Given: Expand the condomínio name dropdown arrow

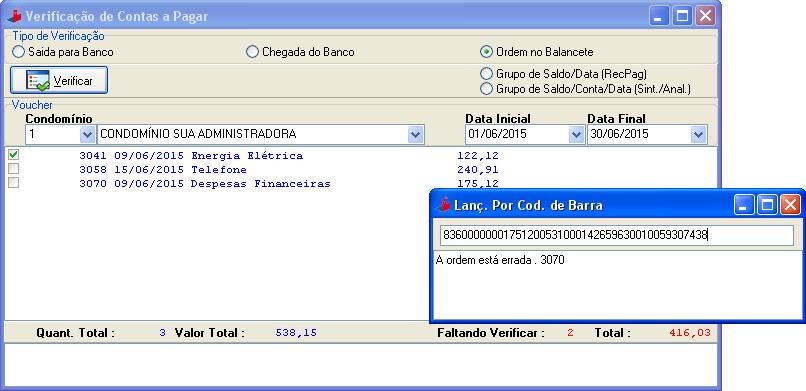Looking at the screenshot, I should tap(415, 135).
